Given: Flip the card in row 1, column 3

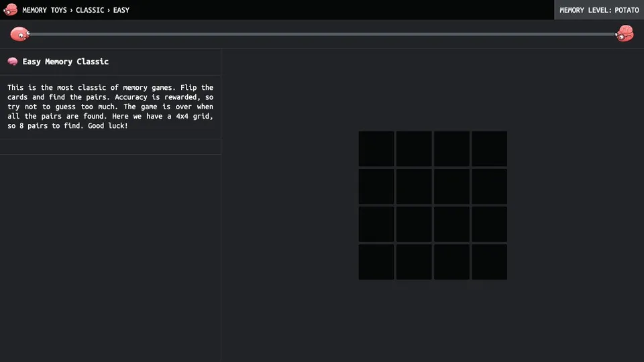Looking at the screenshot, I should click(x=451, y=149).
